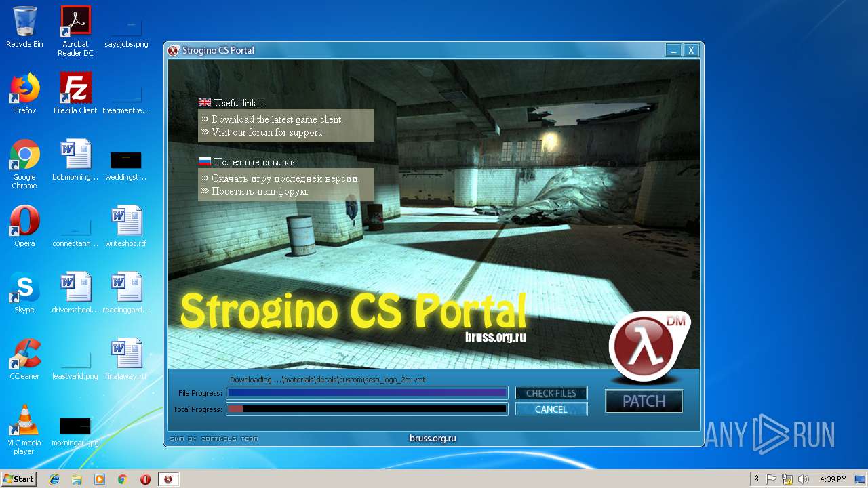Open the Firefox desktop shortcut
The image size is (868, 488).
[x=24, y=94]
